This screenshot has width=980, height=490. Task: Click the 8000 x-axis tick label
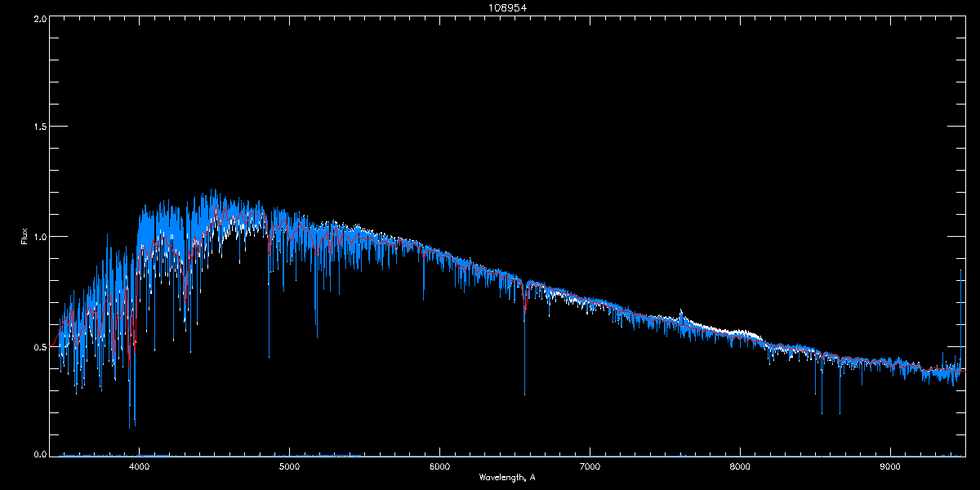point(740,467)
